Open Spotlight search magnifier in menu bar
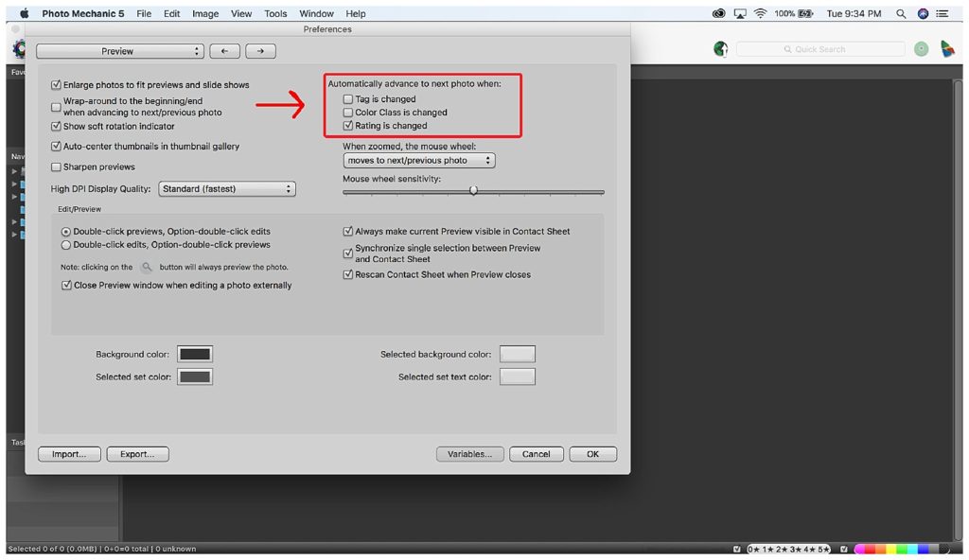Image resolution: width=969 pixels, height=560 pixels. pos(901,13)
